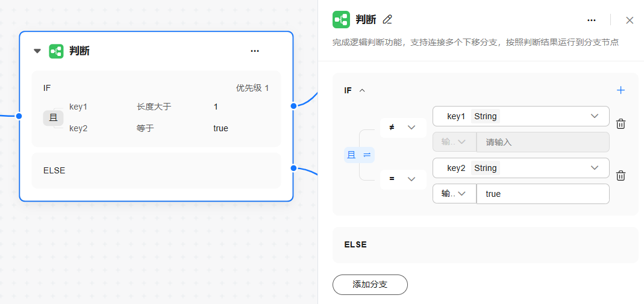The width and height of the screenshot is (644, 304).
Task: Click the 请输入 value field
Action: 543,142
